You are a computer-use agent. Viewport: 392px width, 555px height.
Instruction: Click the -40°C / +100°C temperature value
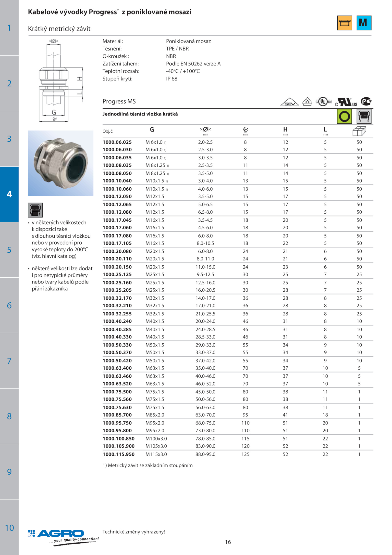coord(183,71)
